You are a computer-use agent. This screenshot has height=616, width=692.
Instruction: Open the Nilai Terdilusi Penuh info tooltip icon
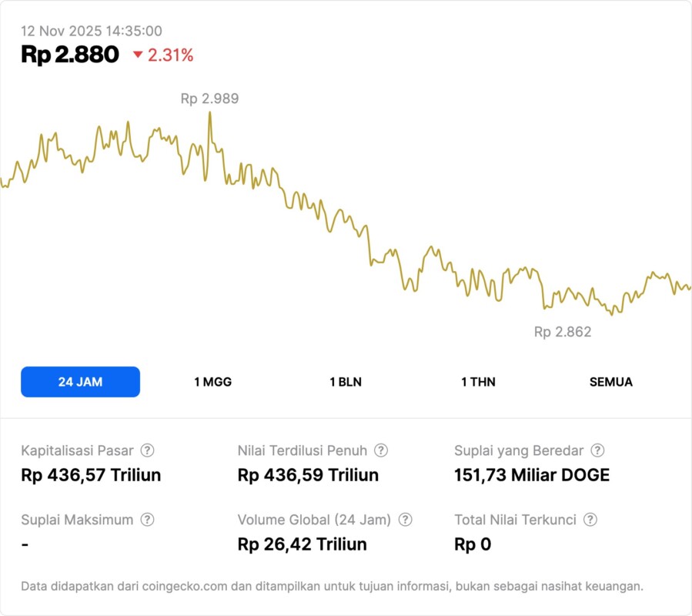pyautogui.click(x=381, y=450)
